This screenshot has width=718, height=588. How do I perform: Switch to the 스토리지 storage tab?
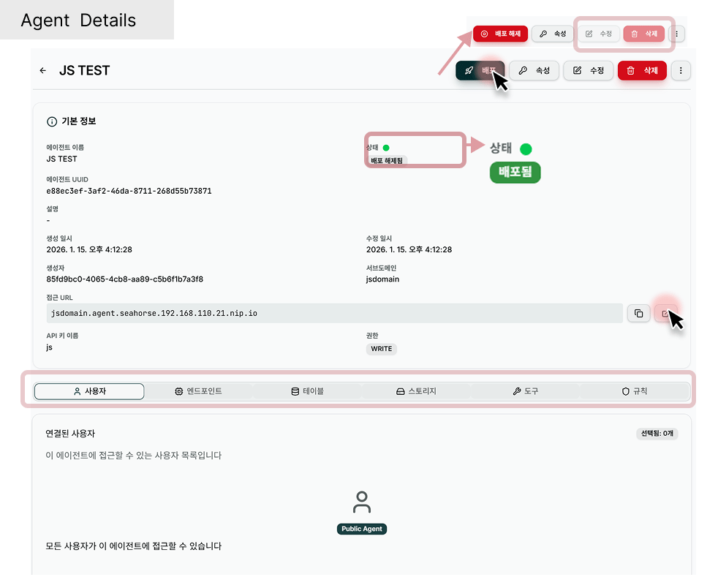(x=416, y=391)
